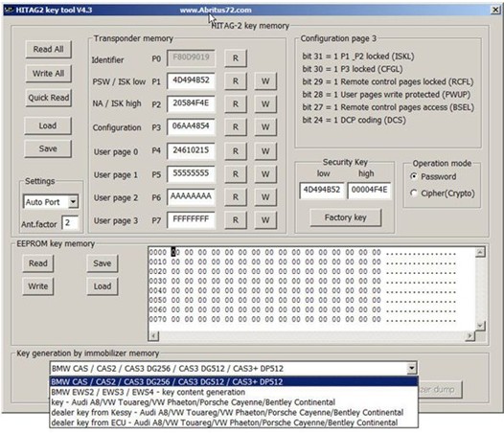
Task: Write the P1 PSW / ISK low page
Action: 265,81
